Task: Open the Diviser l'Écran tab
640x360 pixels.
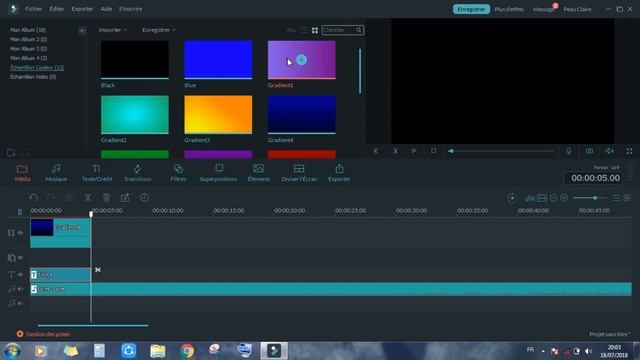Action: pos(299,173)
